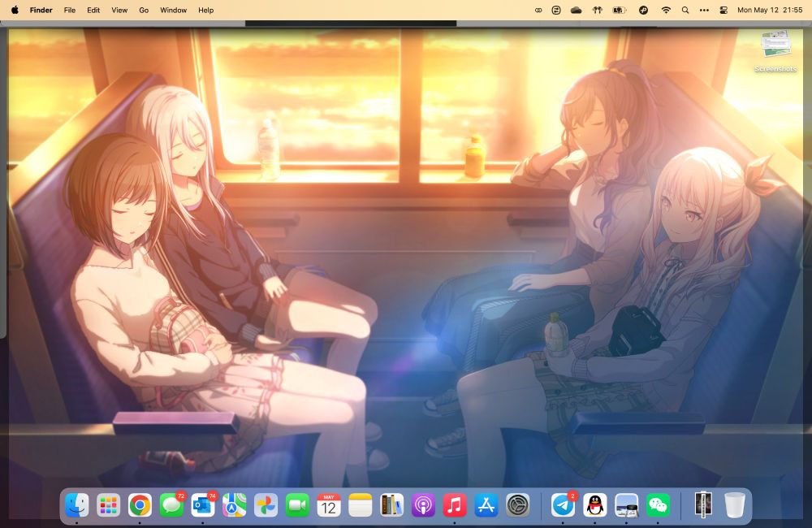The width and height of the screenshot is (812, 528).
Task: Open Outlook with 74 badge
Action: pyautogui.click(x=203, y=504)
